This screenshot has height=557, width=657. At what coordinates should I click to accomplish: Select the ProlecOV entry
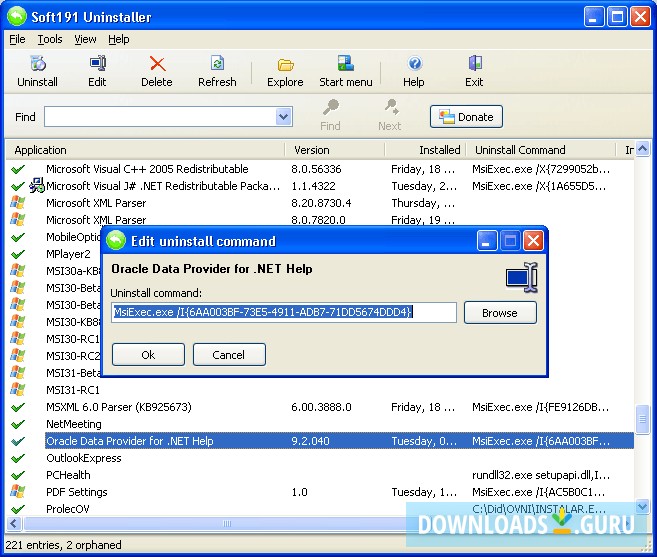click(x=67, y=509)
